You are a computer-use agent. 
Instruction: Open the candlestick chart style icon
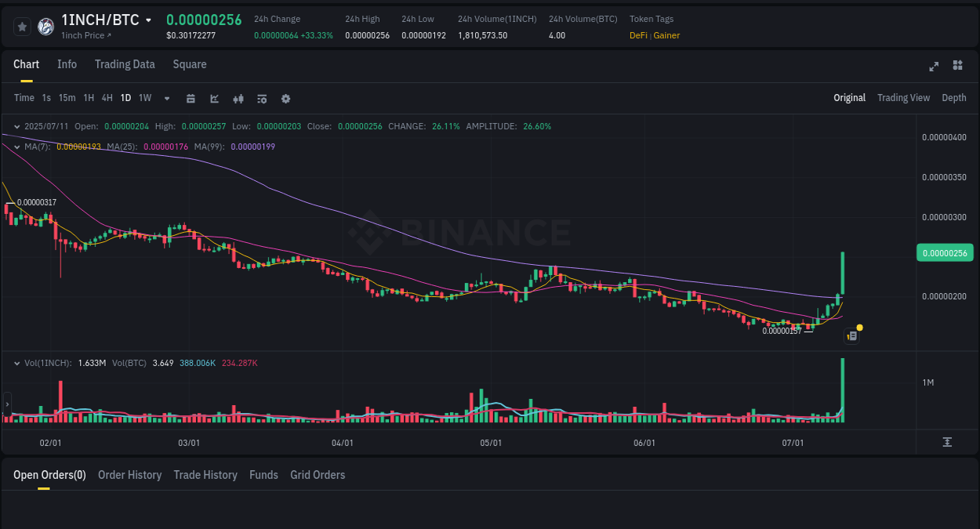[239, 99]
